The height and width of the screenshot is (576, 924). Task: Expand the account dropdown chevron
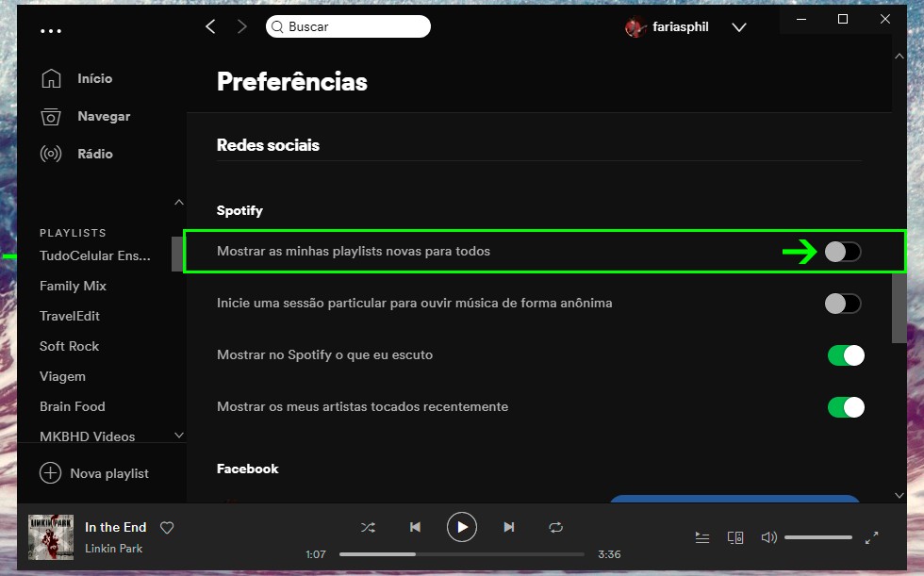[x=739, y=27]
